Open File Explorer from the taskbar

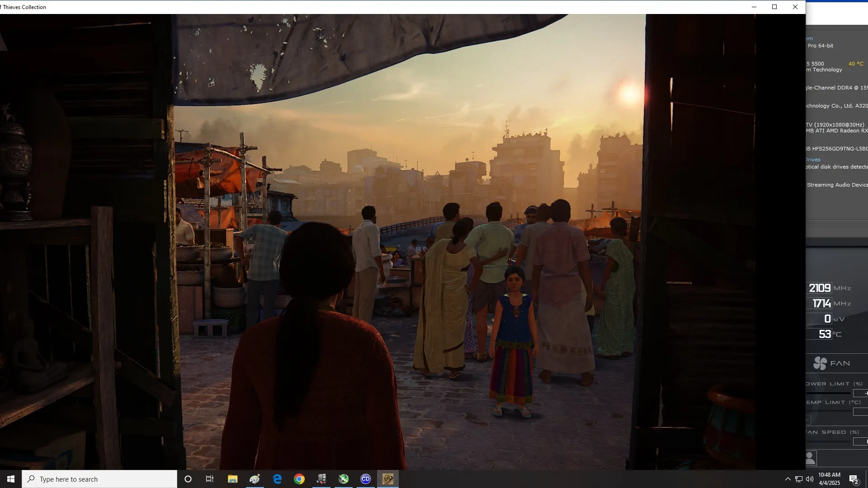[x=232, y=479]
